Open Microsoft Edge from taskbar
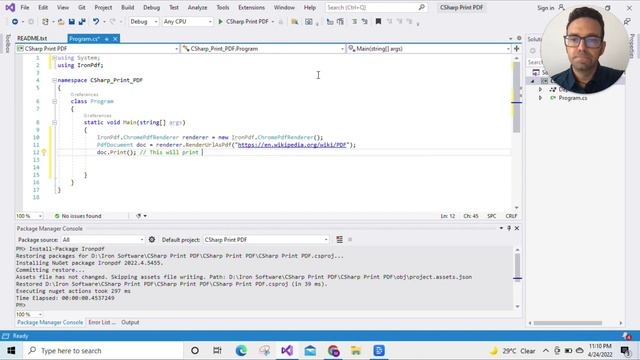Screen dimensions: 640x360 point(241,351)
